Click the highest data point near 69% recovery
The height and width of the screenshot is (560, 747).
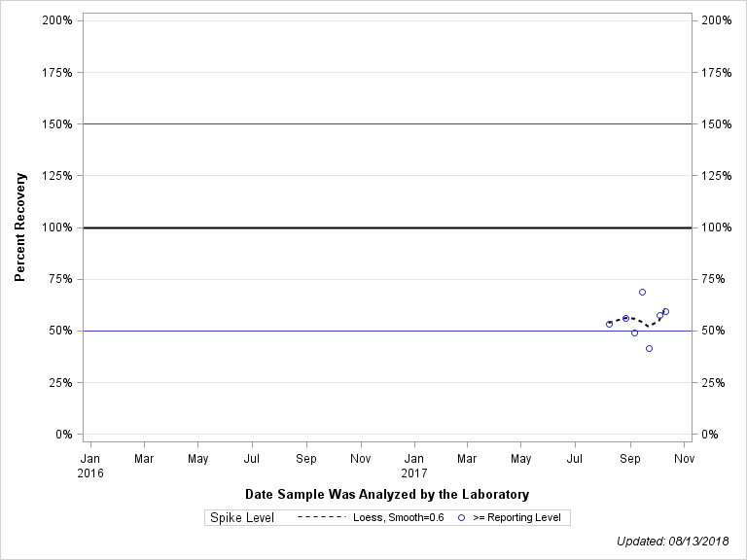[x=642, y=292]
